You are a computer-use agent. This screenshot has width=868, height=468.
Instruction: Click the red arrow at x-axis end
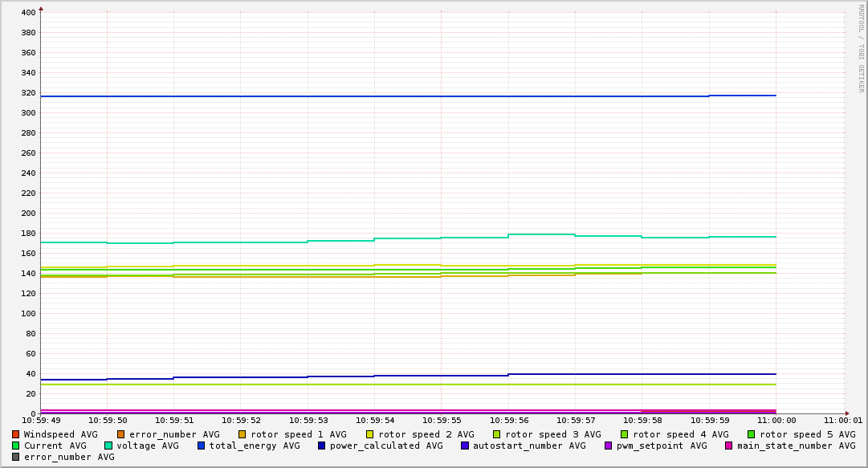click(x=846, y=413)
